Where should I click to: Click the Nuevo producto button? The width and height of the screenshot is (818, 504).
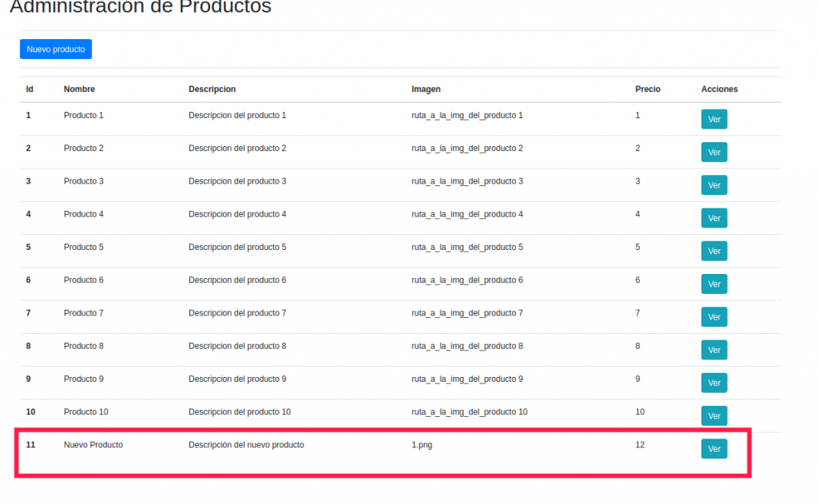click(56, 50)
